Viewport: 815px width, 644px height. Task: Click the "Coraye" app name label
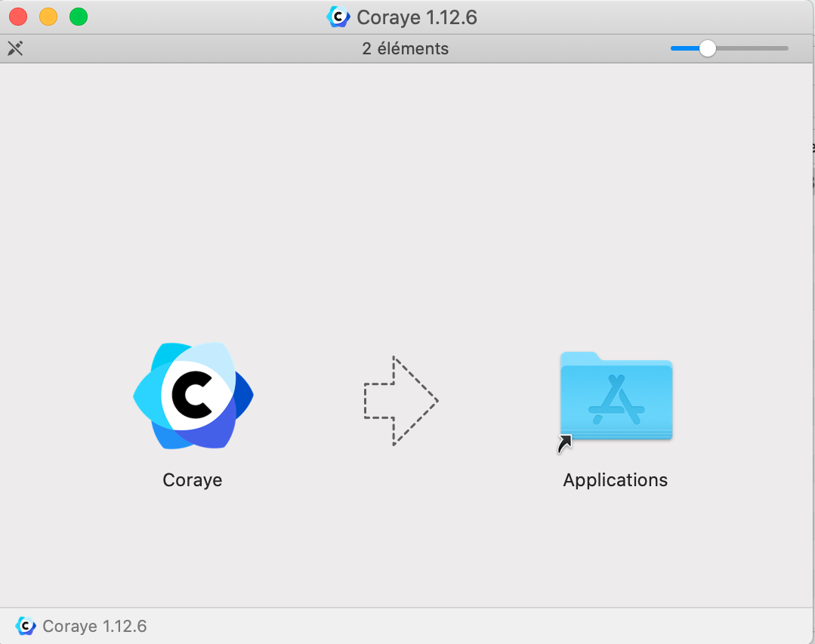coord(193,480)
